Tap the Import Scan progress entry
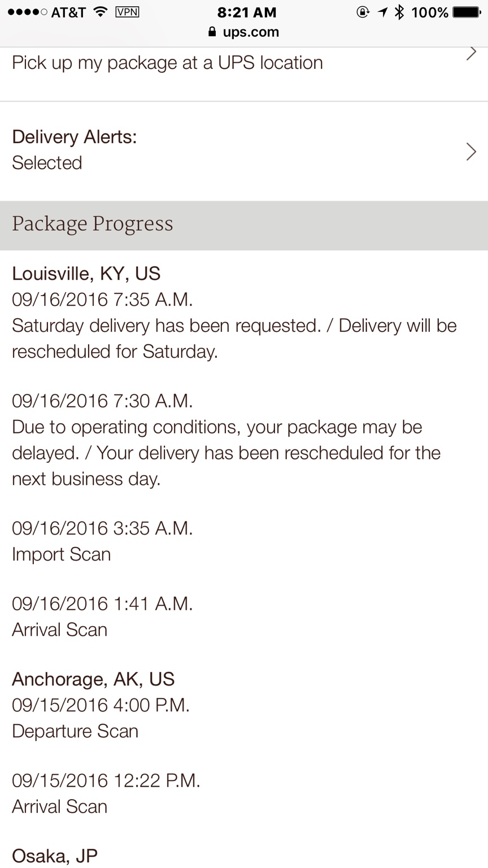488x868 pixels. pyautogui.click(x=61, y=554)
